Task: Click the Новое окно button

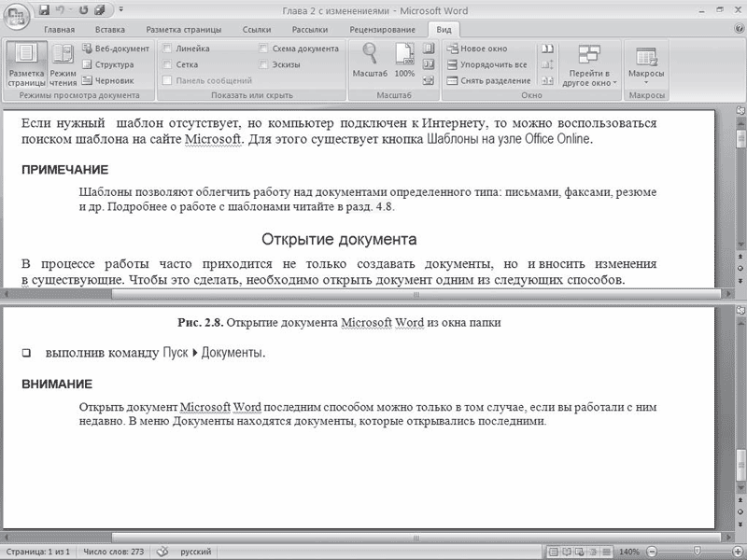Action: click(477, 49)
